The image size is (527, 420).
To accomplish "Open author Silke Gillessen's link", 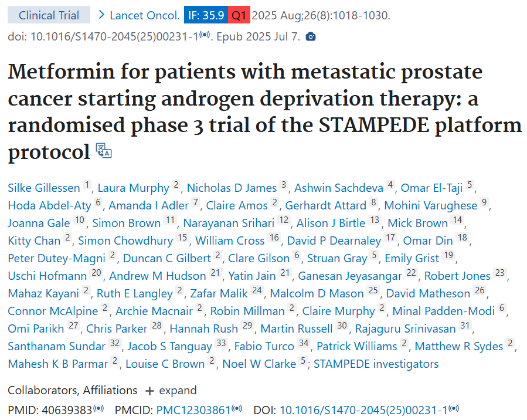I will (44, 188).
